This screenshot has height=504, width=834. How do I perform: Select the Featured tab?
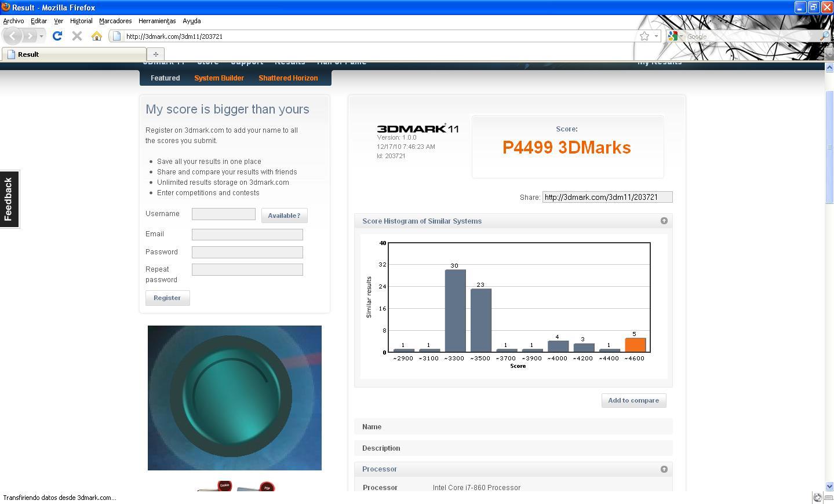(165, 78)
